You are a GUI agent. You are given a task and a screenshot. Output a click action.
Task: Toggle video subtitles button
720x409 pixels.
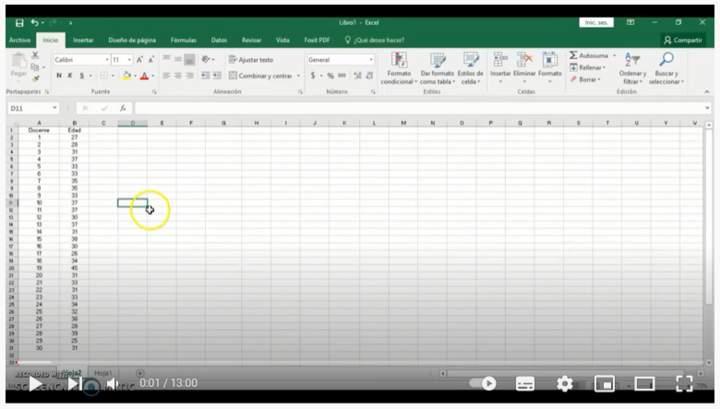click(525, 383)
